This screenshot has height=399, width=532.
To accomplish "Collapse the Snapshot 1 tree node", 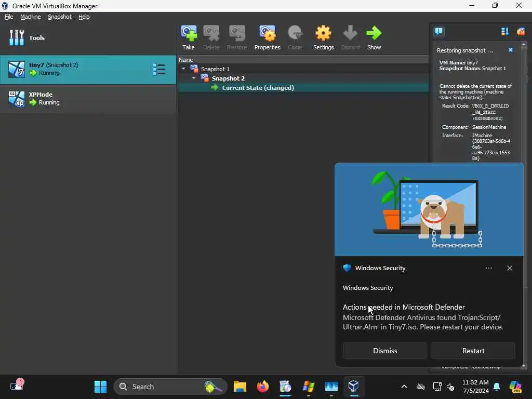I will pyautogui.click(x=183, y=69).
